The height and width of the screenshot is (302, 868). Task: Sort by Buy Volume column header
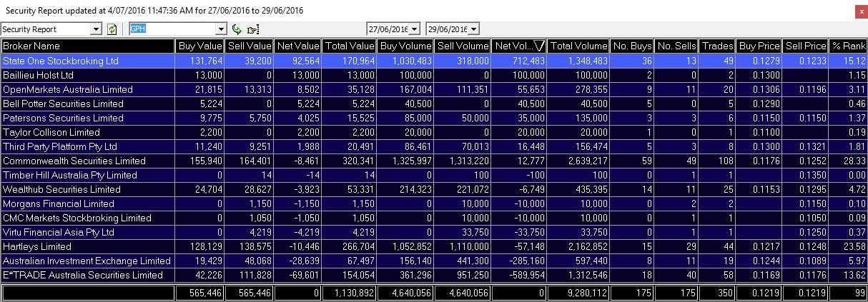[405, 46]
